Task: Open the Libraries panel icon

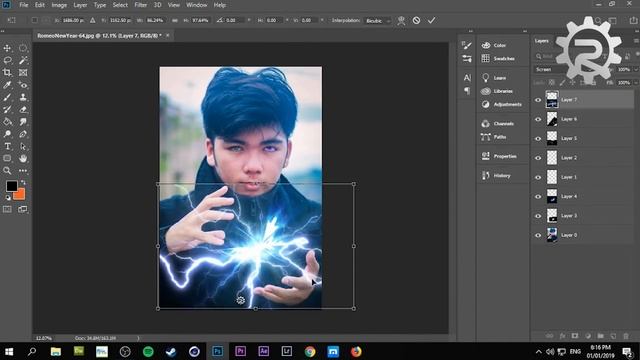Action: click(x=486, y=91)
